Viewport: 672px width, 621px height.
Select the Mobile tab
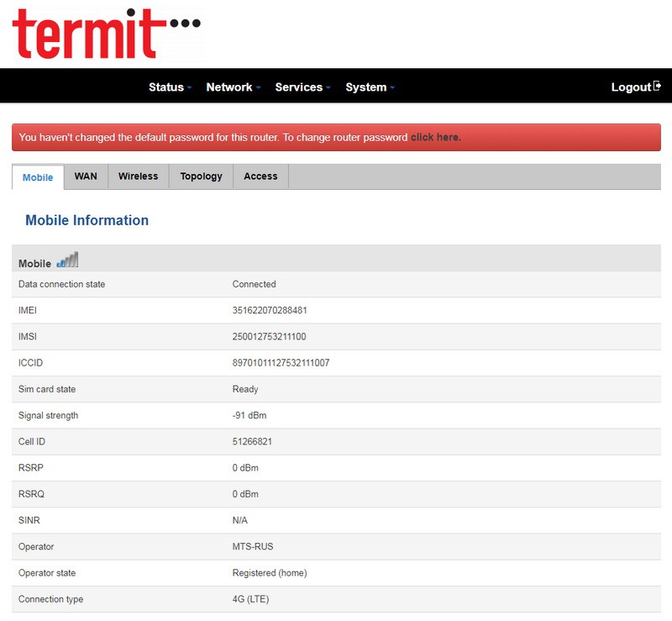(x=38, y=177)
